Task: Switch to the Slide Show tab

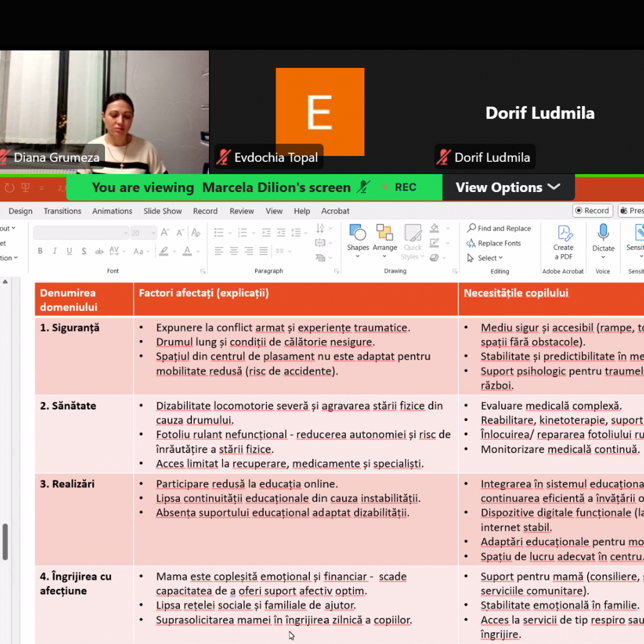Action: click(162, 211)
